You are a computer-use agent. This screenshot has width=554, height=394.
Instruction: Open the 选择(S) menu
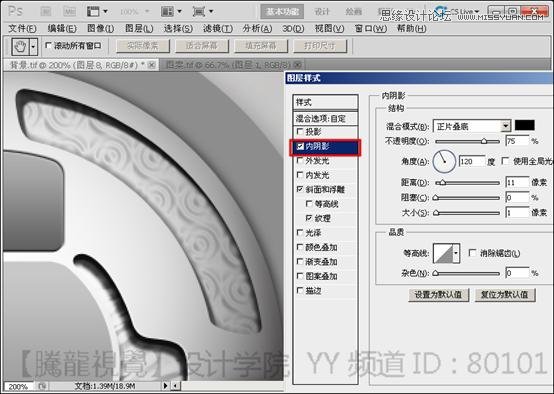point(178,28)
